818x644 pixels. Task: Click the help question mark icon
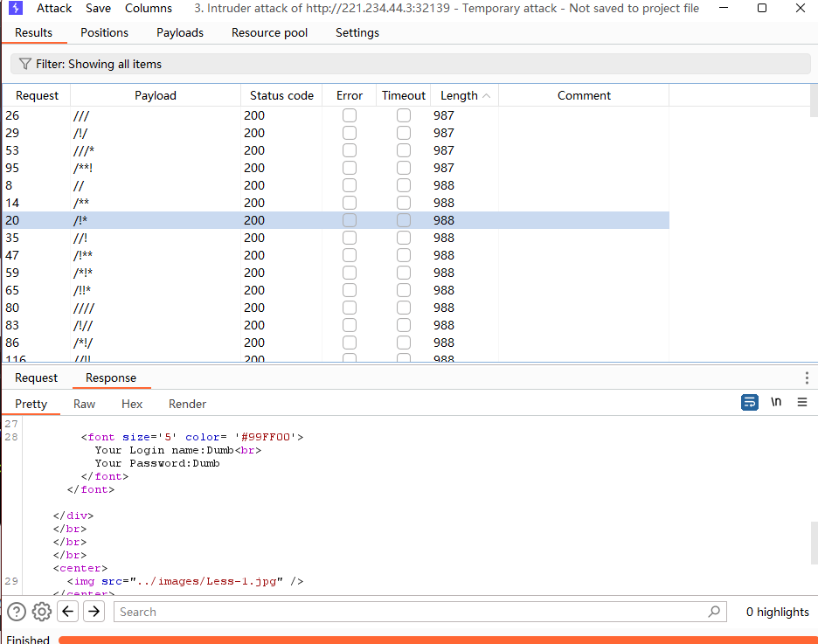[x=16, y=612]
